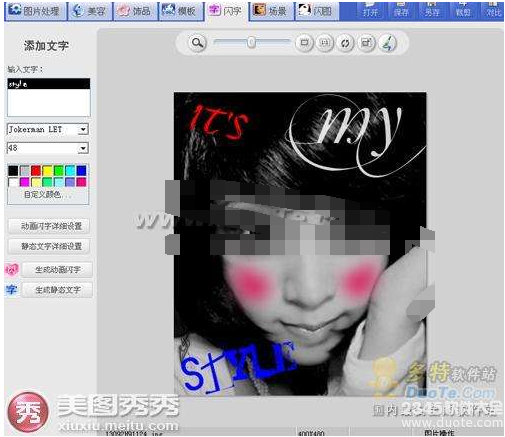Click the rotate icon in toolbar
The height and width of the screenshot is (437, 505).
[x=345, y=43]
